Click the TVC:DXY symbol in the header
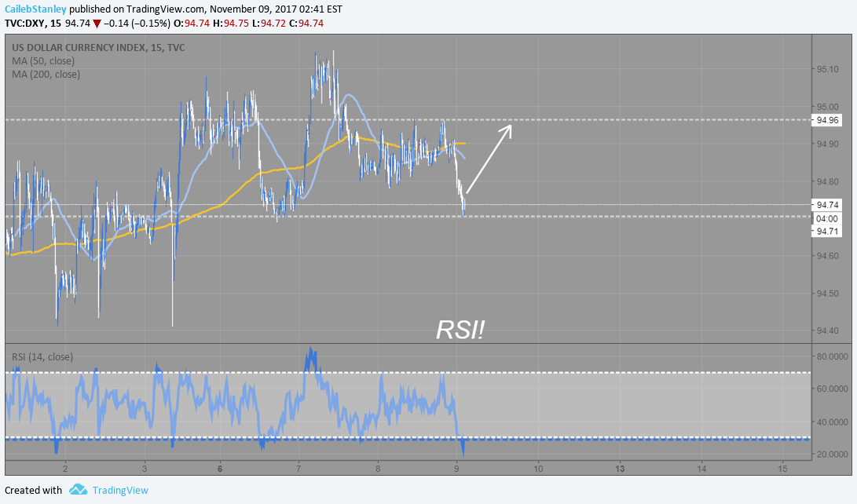This screenshot has width=857, height=504. [25, 24]
